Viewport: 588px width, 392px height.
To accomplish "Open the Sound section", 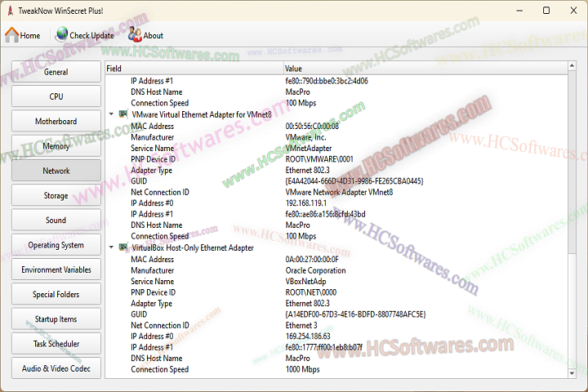I will 56,220.
